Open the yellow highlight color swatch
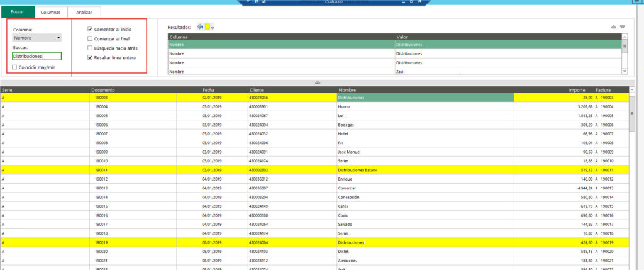The height and width of the screenshot is (270, 644). (x=208, y=26)
